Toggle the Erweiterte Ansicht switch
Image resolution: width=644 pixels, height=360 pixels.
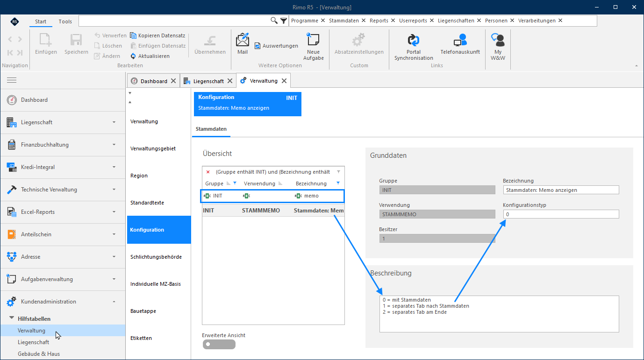219,345
